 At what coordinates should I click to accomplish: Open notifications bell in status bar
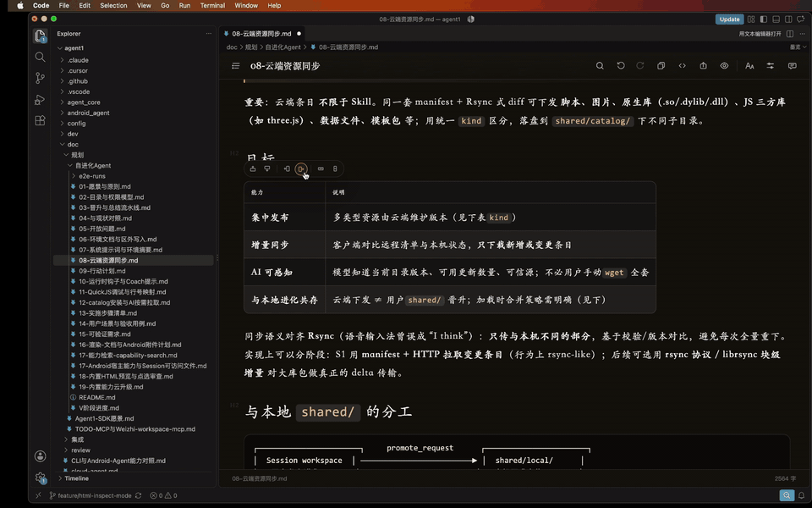pos(801,495)
